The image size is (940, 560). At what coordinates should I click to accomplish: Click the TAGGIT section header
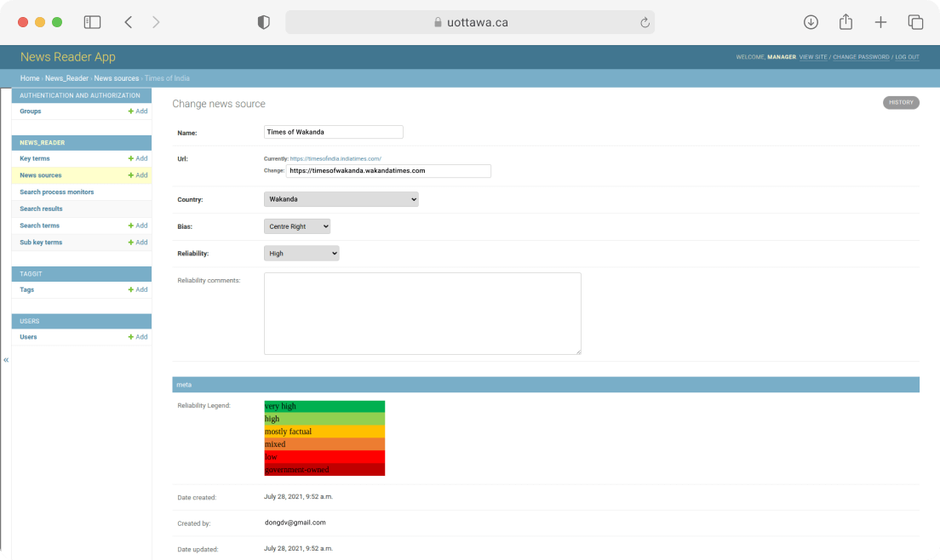(82, 274)
